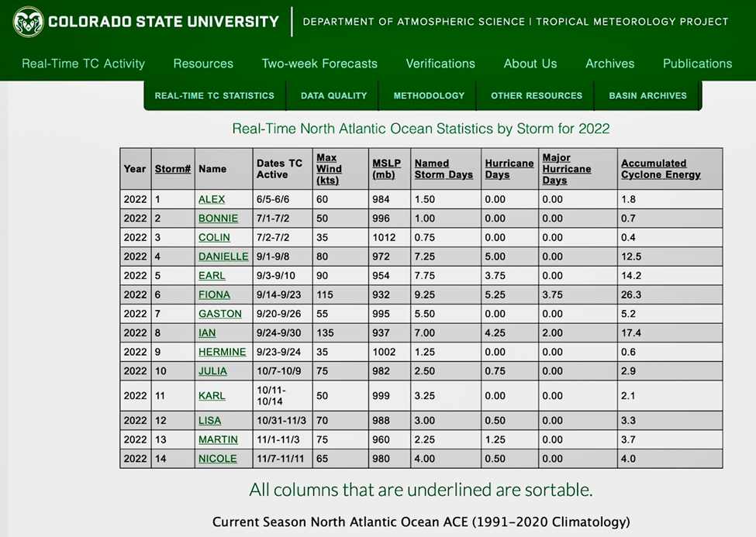Image resolution: width=756 pixels, height=537 pixels.
Task: Sort table by Max Wind (kts)
Action: pyautogui.click(x=329, y=169)
